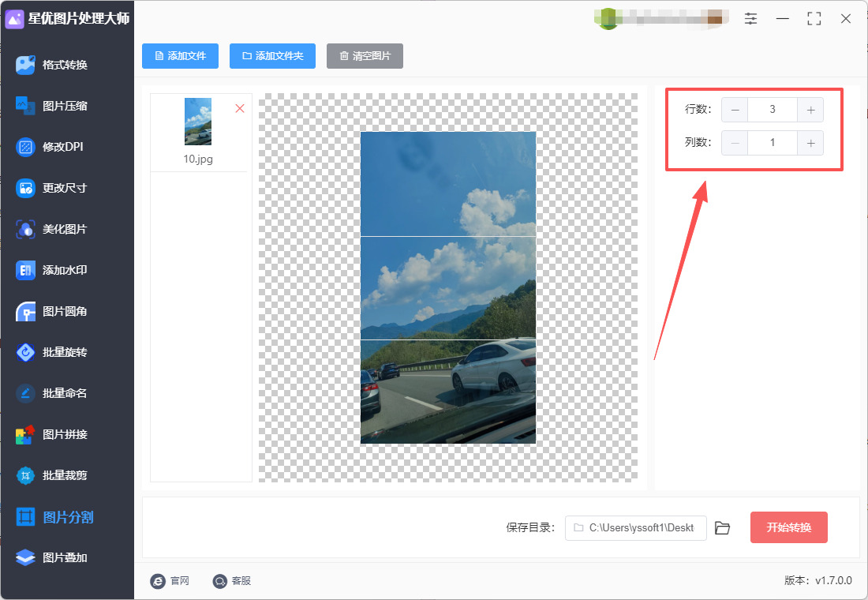Close the application window
The width and height of the screenshot is (868, 600).
(845, 19)
